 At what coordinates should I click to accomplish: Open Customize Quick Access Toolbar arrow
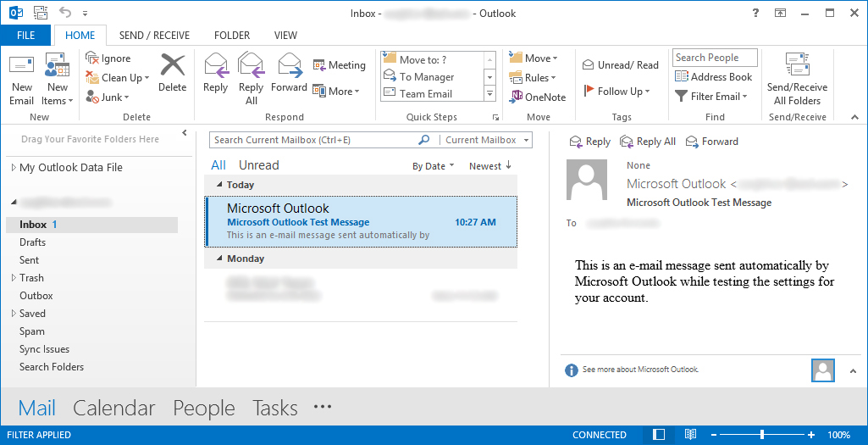pos(85,13)
